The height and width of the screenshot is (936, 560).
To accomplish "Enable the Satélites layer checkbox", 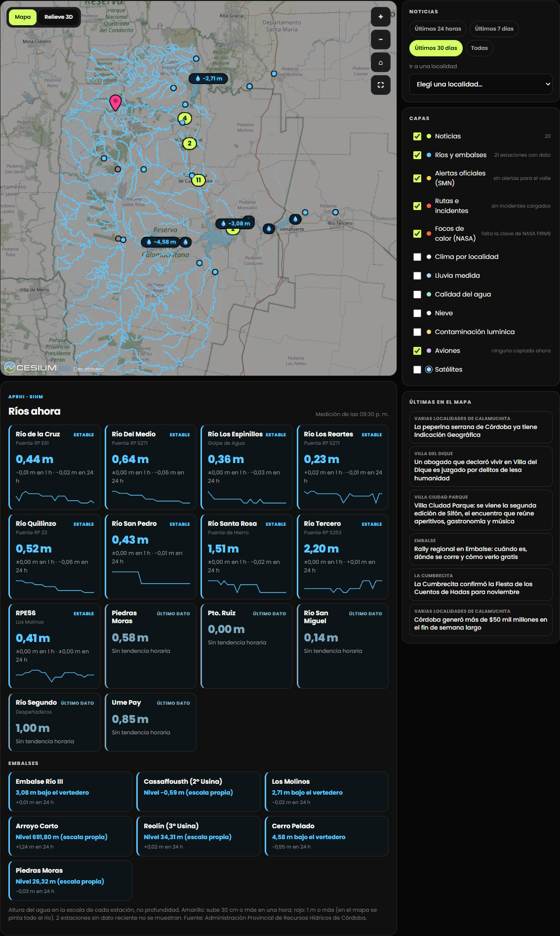I will [x=417, y=370].
